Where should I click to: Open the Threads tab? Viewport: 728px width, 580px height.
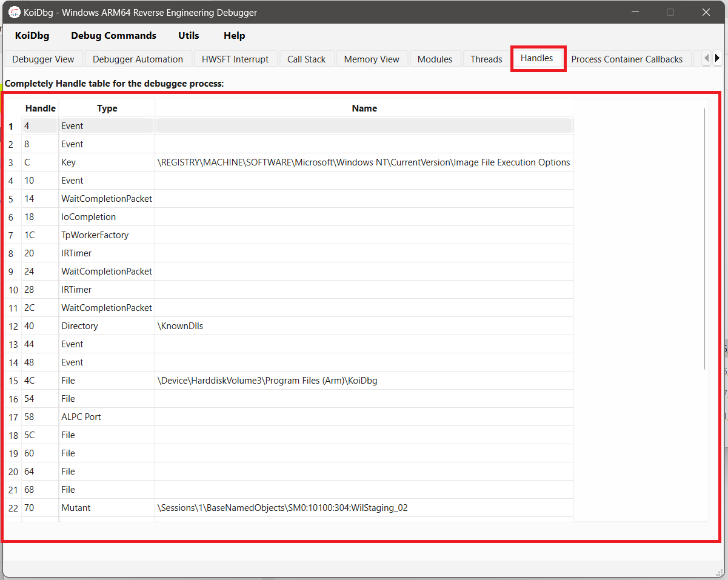486,59
